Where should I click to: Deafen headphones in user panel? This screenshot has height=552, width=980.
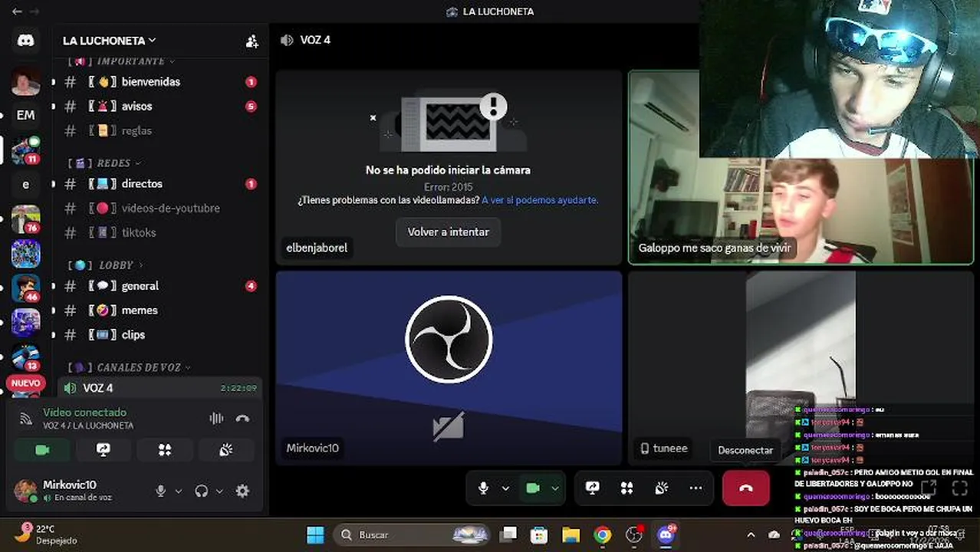click(x=202, y=491)
